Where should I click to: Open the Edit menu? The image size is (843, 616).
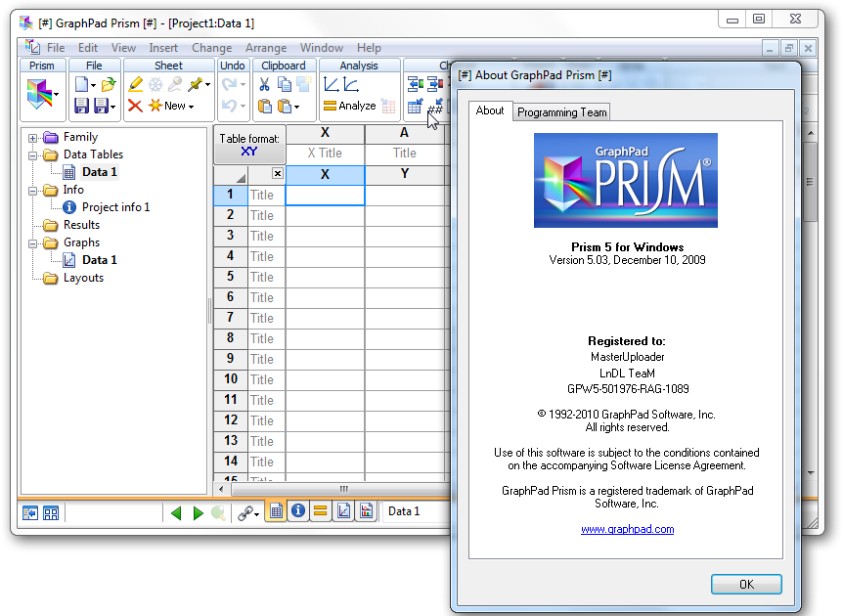click(x=88, y=48)
